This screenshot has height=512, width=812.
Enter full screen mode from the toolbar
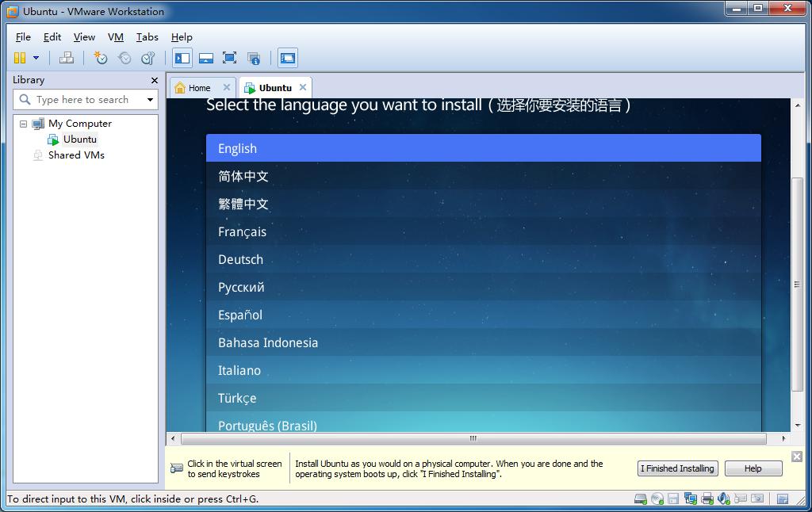tap(229, 58)
